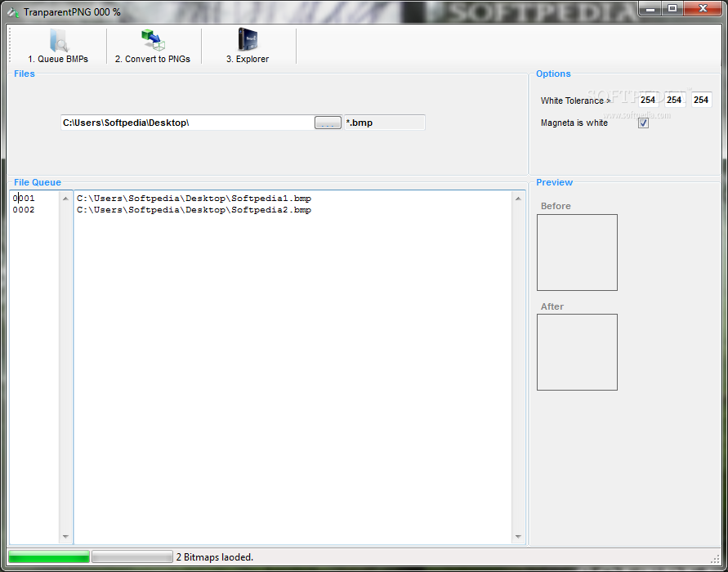Viewport: 728px width, 572px height.
Task: Click the File Queue group heading
Action: point(37,182)
